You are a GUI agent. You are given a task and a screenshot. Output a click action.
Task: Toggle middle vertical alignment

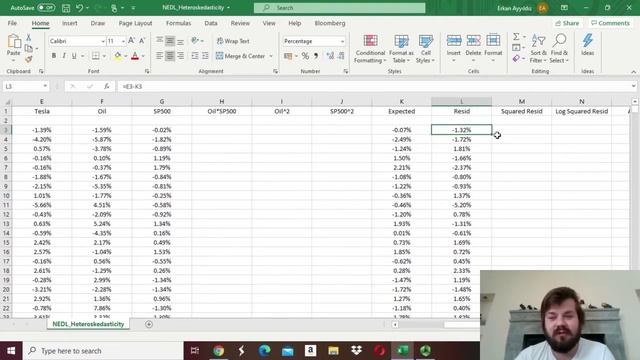[x=170, y=41]
